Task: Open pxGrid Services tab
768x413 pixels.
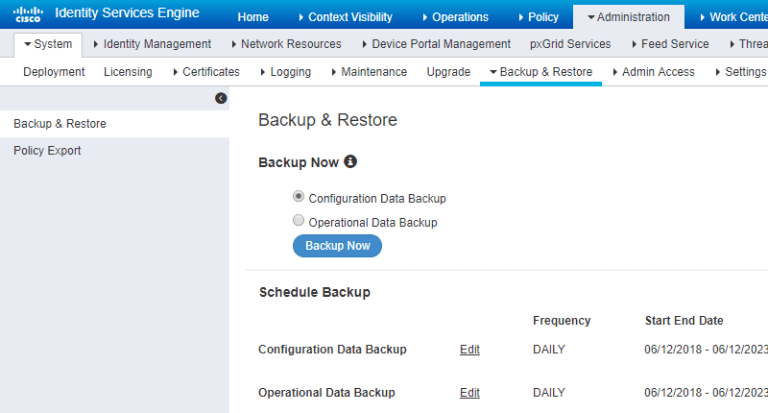Action: click(x=570, y=44)
